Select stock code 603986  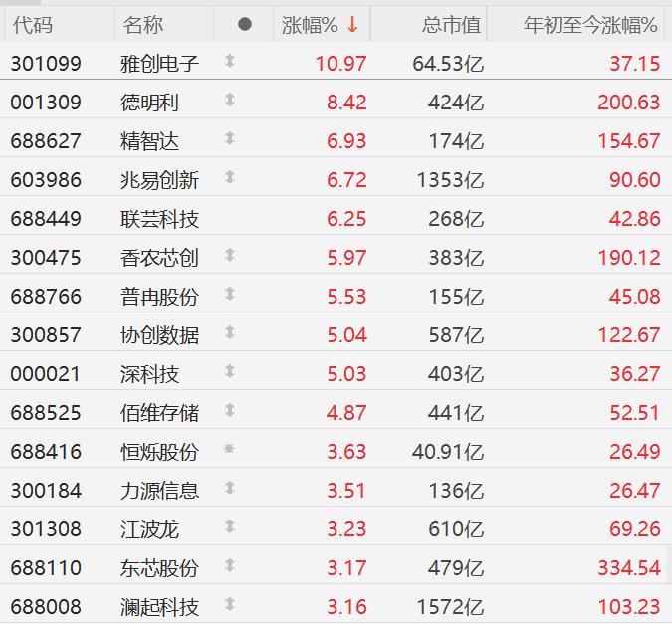46,180
